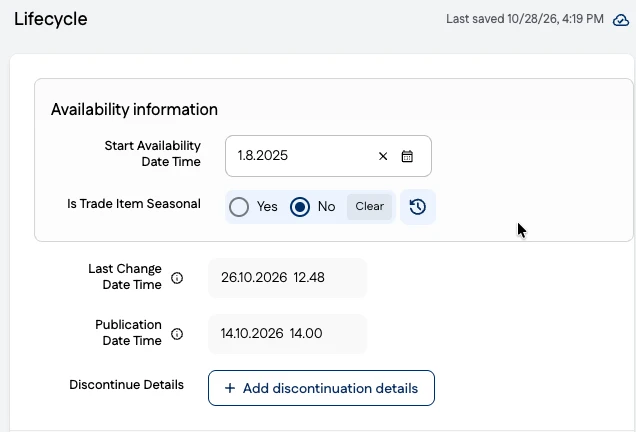Show info for Last Change Date Time

[177, 278]
